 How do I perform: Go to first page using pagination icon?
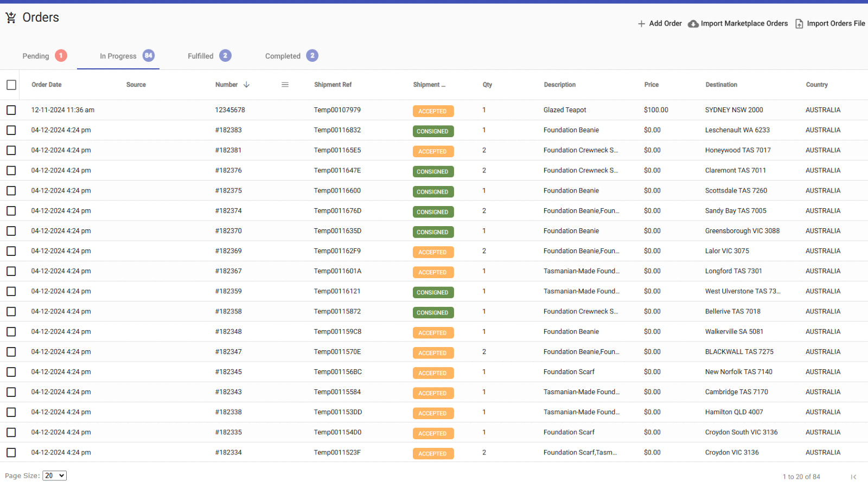click(x=853, y=477)
